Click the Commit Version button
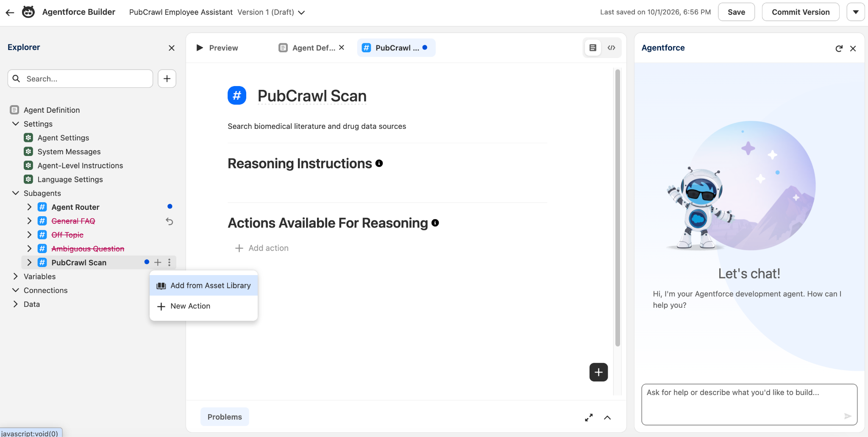 tap(801, 12)
